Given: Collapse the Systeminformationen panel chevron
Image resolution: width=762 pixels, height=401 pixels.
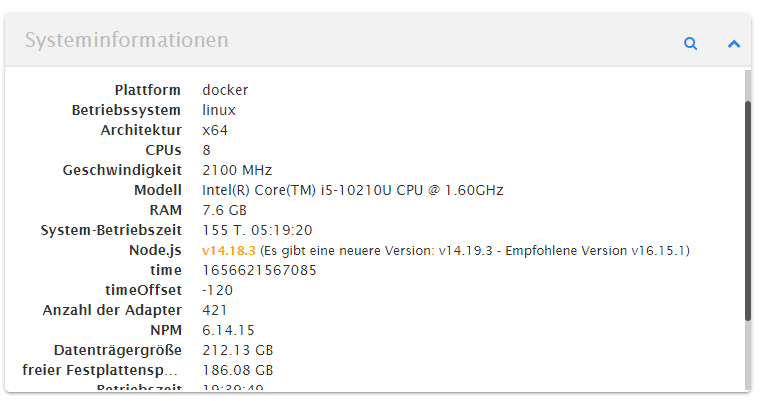Looking at the screenshot, I should (x=734, y=44).
